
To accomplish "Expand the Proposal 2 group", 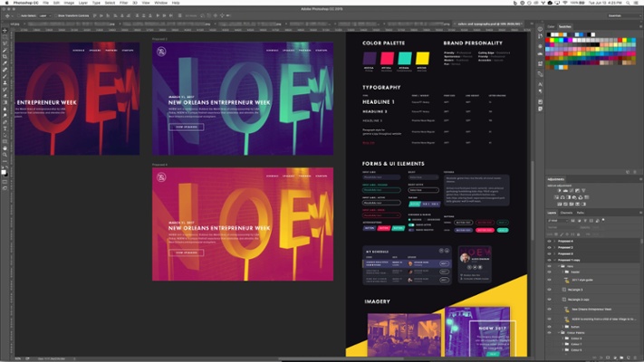I will [555, 247].
